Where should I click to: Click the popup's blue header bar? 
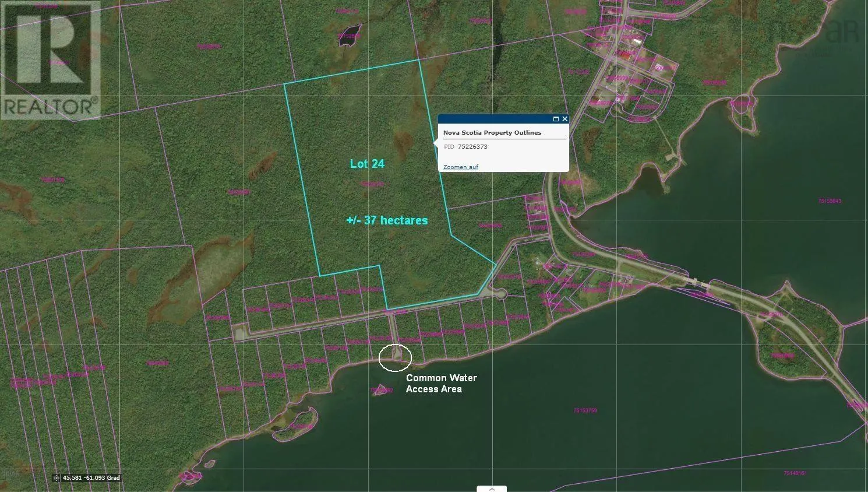tap(495, 119)
